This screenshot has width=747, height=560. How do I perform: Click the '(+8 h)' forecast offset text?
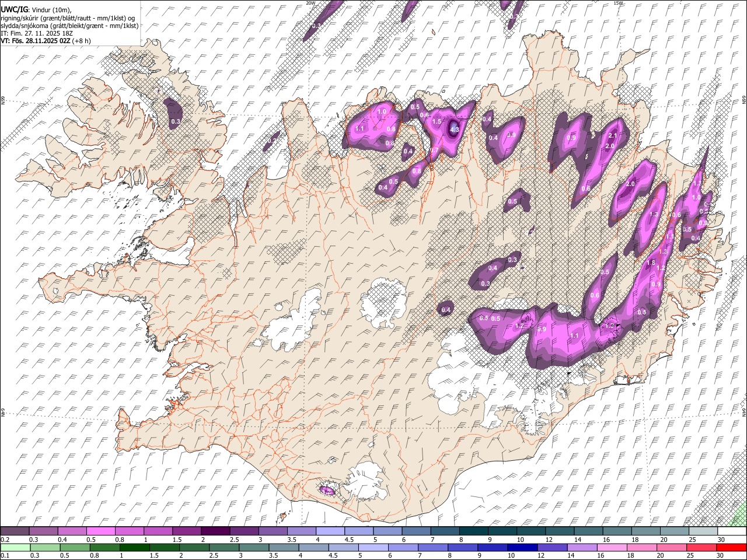click(x=82, y=41)
